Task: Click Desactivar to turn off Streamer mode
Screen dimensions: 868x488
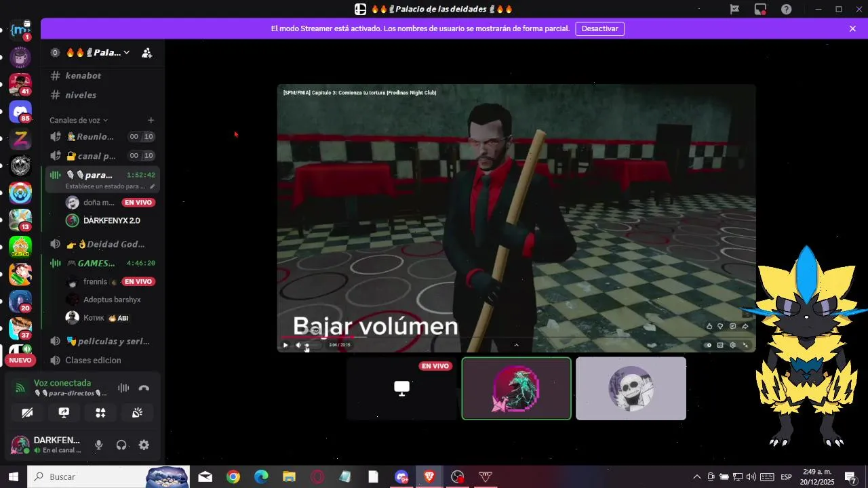Action: coord(599,28)
